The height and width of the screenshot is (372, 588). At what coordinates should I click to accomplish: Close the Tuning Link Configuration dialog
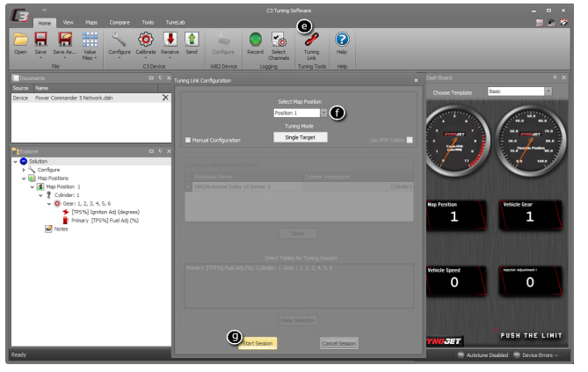pyautogui.click(x=416, y=80)
